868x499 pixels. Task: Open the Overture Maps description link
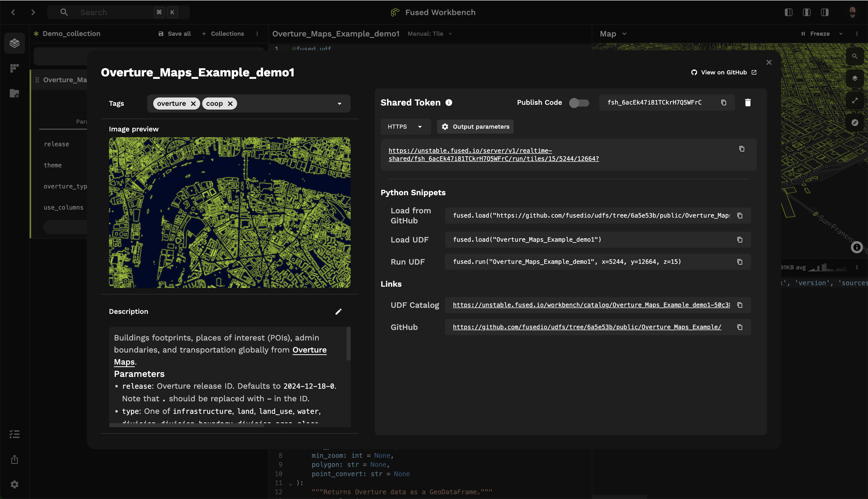tap(220, 356)
